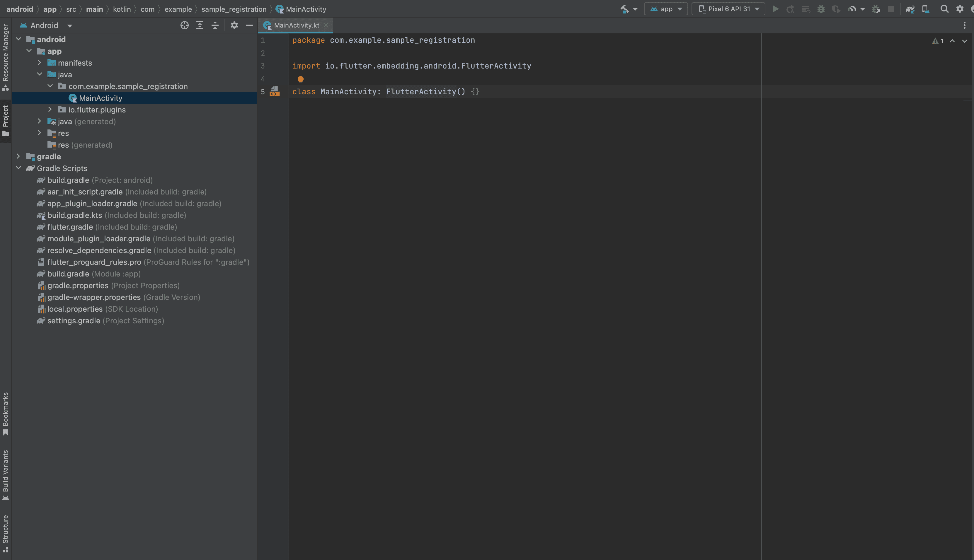974x560 pixels.
Task: Click the Collapse All icon in Project panel
Action: pos(215,25)
